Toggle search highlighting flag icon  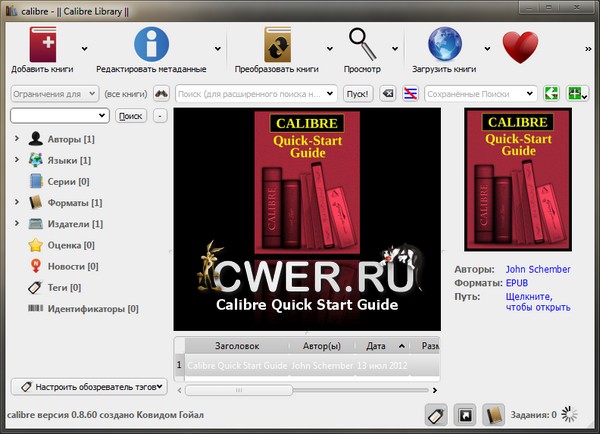410,93
